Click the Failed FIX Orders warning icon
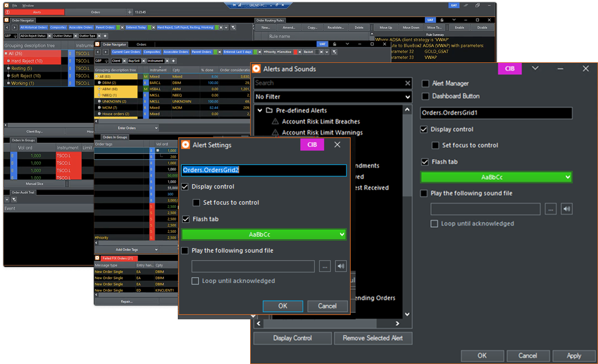The image size is (598, 364). pos(97,258)
